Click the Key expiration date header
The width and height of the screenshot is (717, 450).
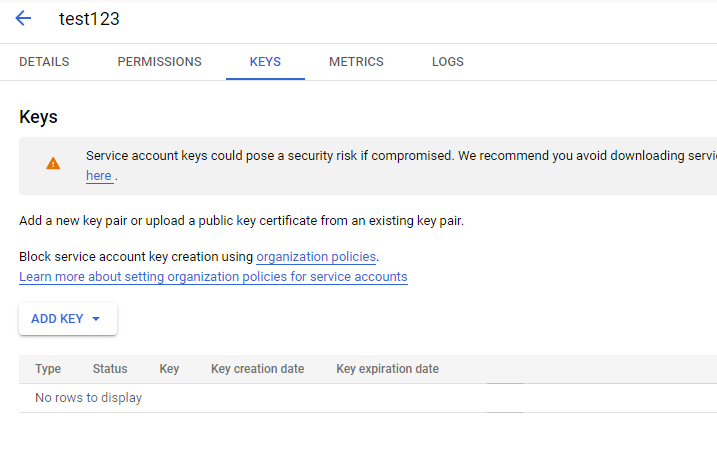tap(387, 369)
